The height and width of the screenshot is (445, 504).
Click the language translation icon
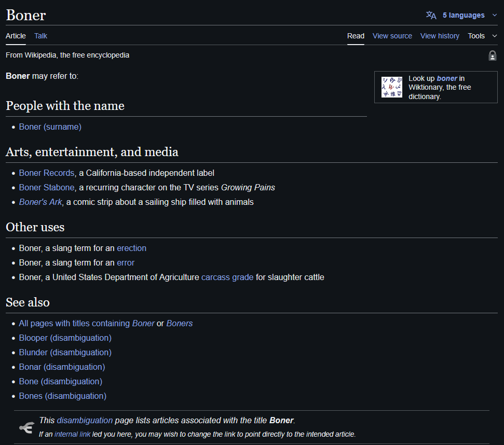click(x=431, y=15)
